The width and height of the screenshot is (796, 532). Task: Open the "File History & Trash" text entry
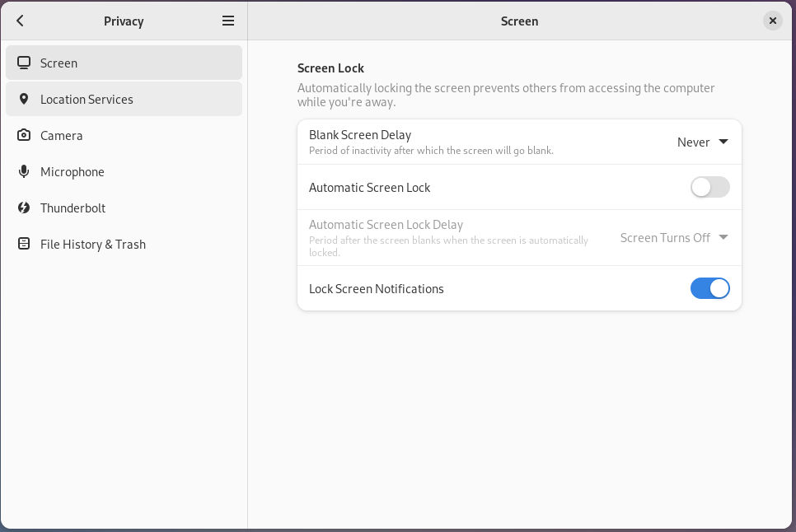pyautogui.click(x=93, y=245)
